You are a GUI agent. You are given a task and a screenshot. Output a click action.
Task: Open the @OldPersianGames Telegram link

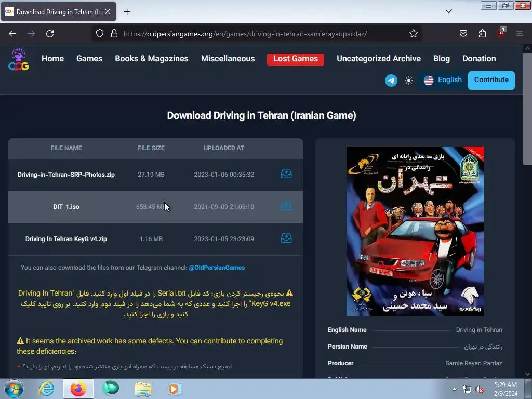217,268
